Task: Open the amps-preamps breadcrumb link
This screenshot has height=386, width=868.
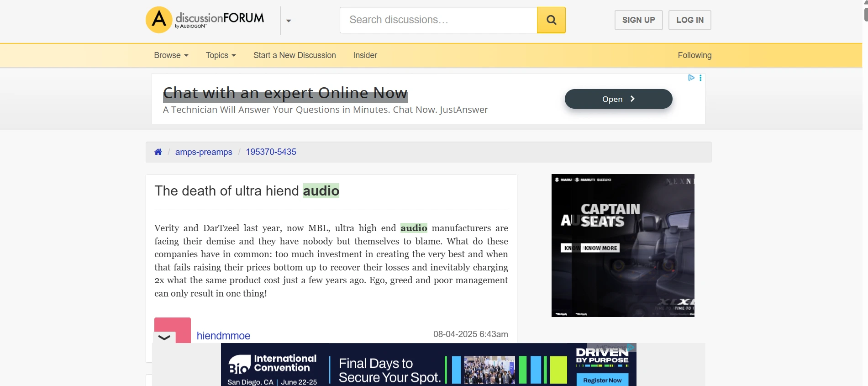Action: [x=204, y=152]
